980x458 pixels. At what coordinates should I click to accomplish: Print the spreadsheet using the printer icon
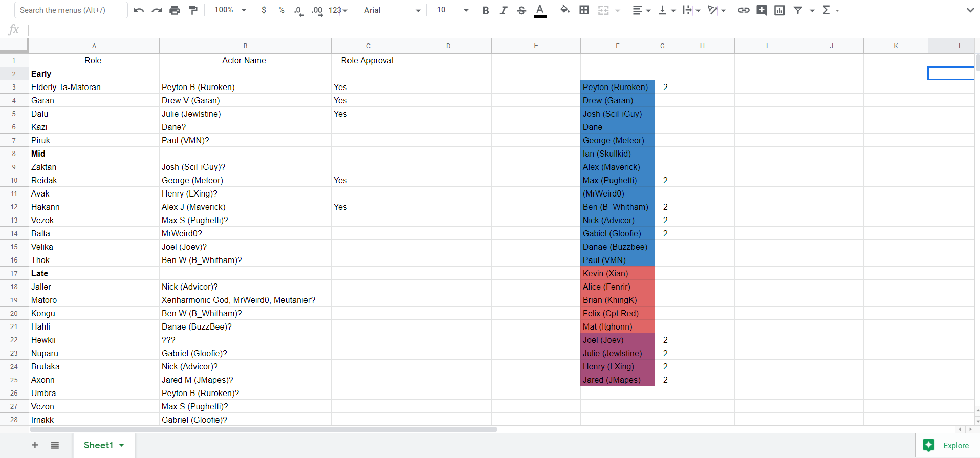(175, 10)
